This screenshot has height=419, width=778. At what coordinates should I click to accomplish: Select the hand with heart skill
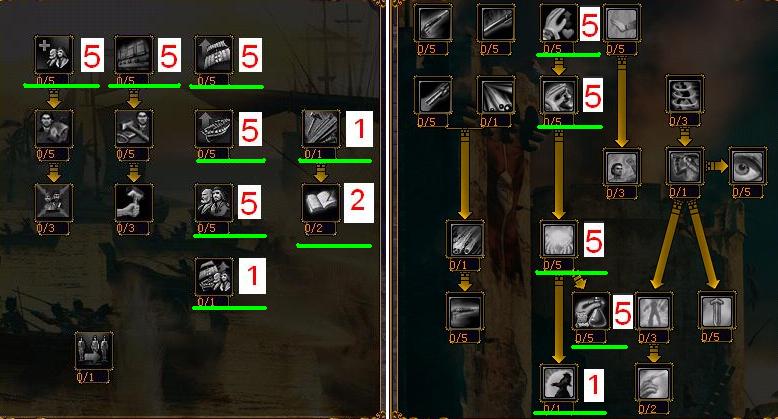[559, 23]
